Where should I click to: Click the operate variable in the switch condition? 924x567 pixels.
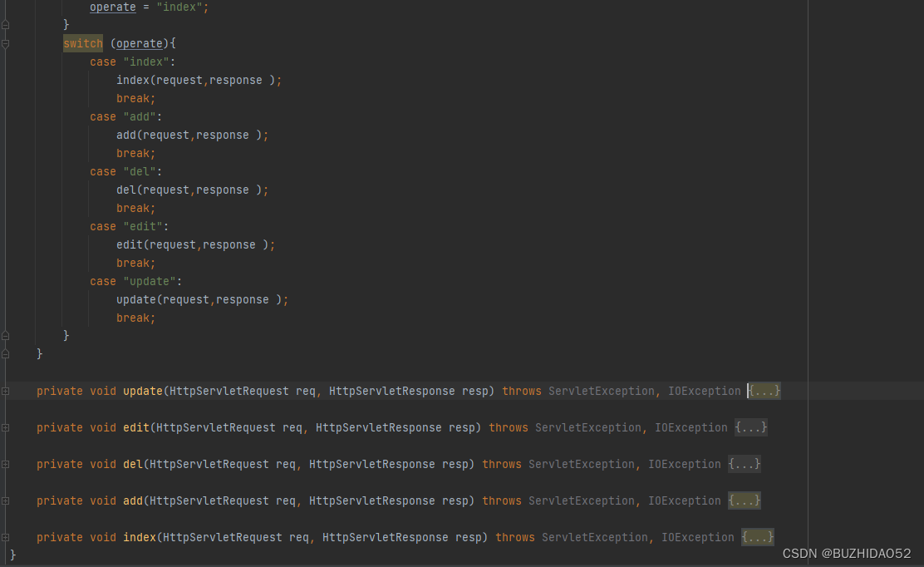pos(139,42)
